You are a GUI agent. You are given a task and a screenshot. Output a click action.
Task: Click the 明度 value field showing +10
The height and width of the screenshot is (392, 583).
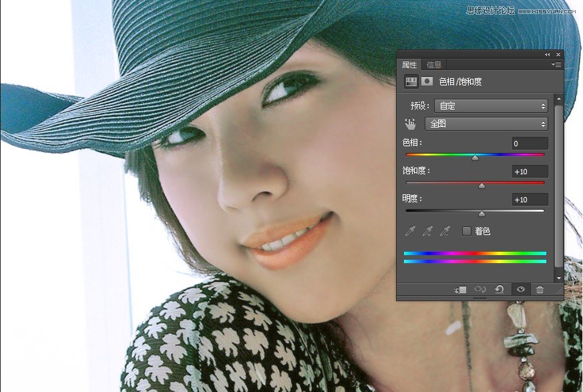(530, 199)
